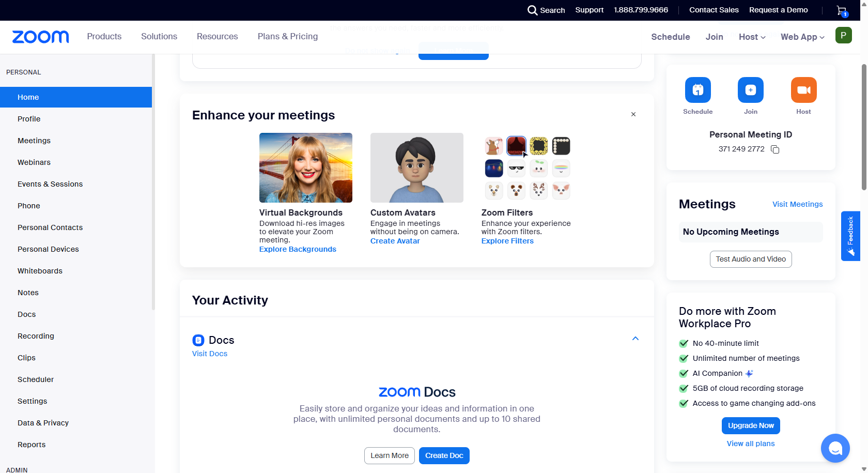Screen dimensions: 868x473
Task: Click the Request a Demo link
Action: point(779,10)
